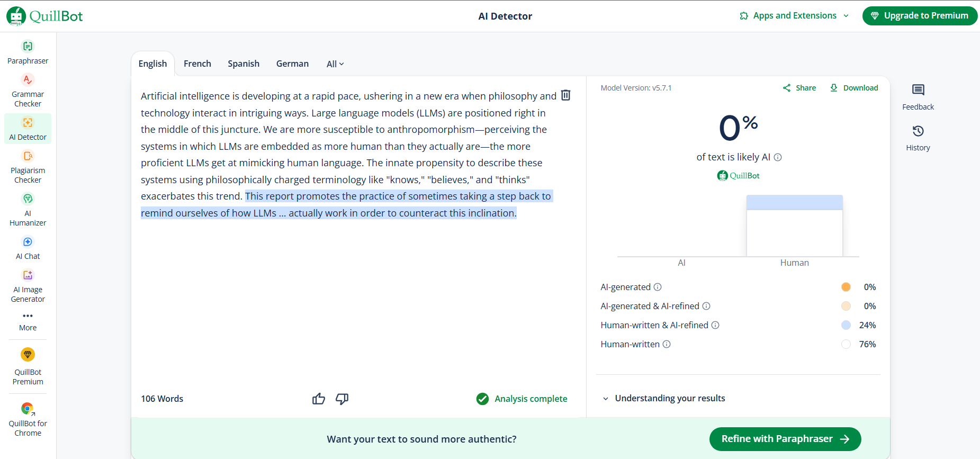The width and height of the screenshot is (980, 459).
Task: Expand the All languages dropdown
Action: [335, 64]
